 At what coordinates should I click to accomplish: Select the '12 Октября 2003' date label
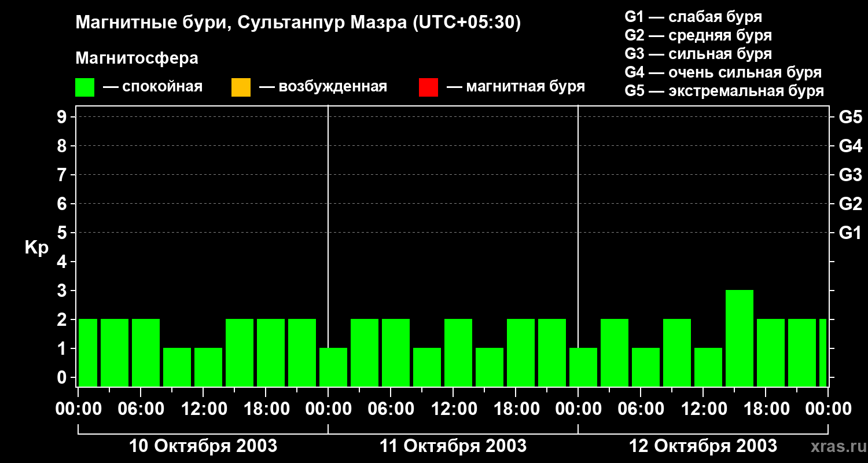703,446
